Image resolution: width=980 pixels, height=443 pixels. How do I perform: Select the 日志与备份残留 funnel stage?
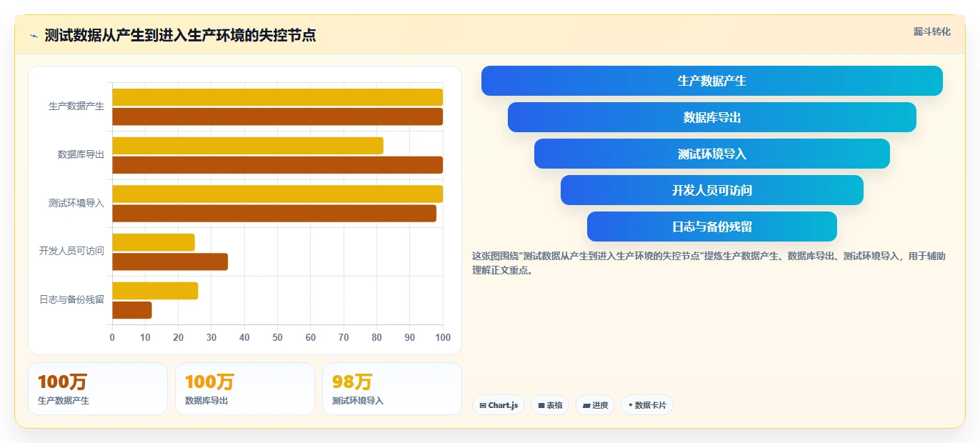point(712,227)
